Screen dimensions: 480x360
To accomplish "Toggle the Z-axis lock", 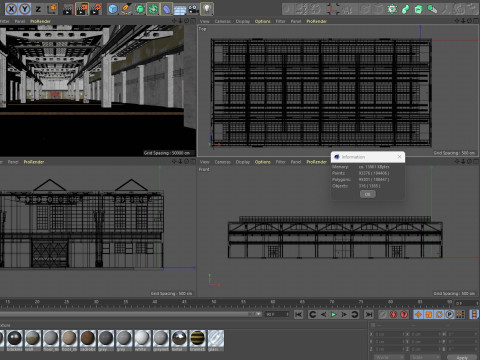I will pos(38,9).
